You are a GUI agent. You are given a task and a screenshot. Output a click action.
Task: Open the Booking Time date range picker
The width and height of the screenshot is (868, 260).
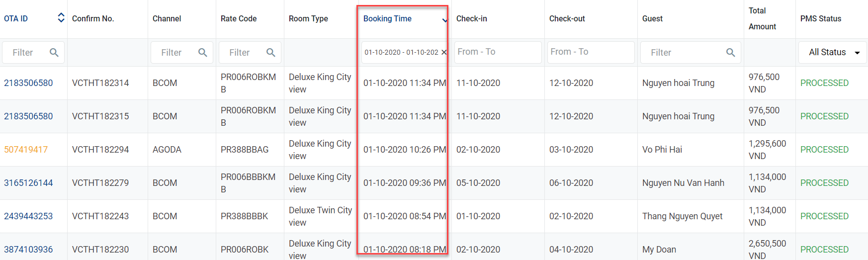(401, 52)
